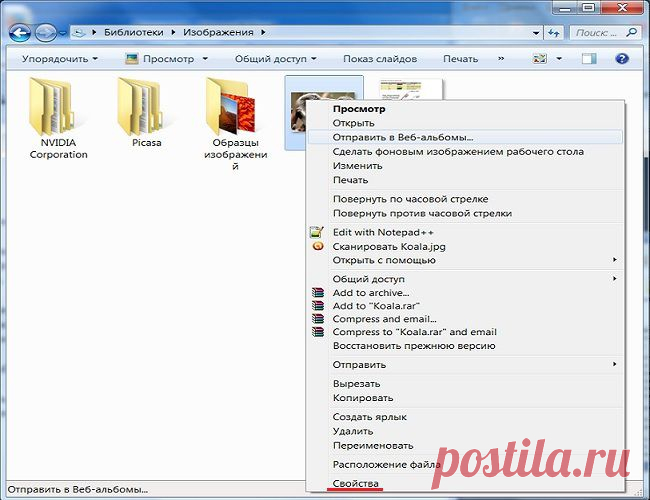The height and width of the screenshot is (500, 650).
Task: Choose Удалить in the context menu
Action: tap(465, 432)
